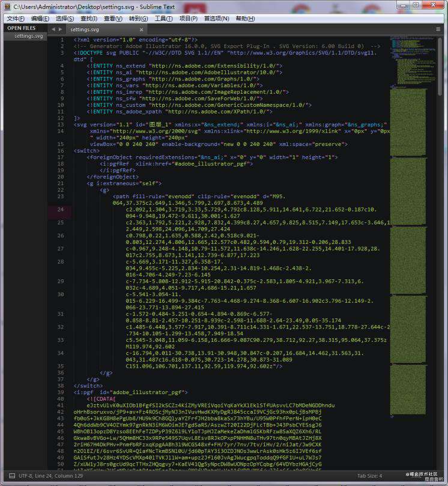Click line number 39 in the gutter
The height and width of the screenshot is (486, 448).
pyautogui.click(x=61, y=392)
